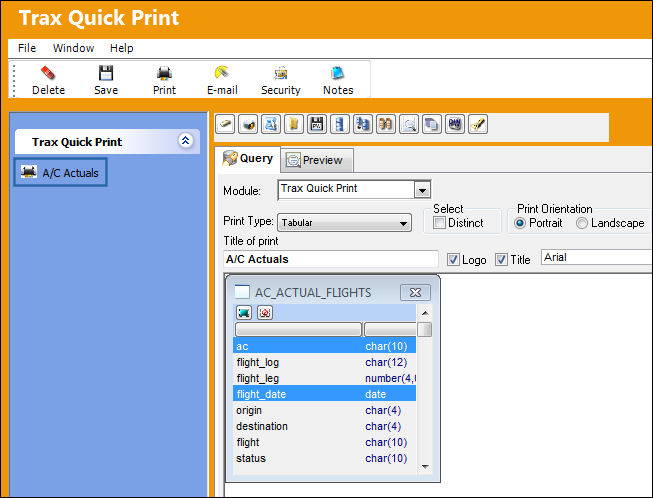Click the overlapping copy pages icon
The height and width of the screenshot is (498, 653).
coord(431,124)
